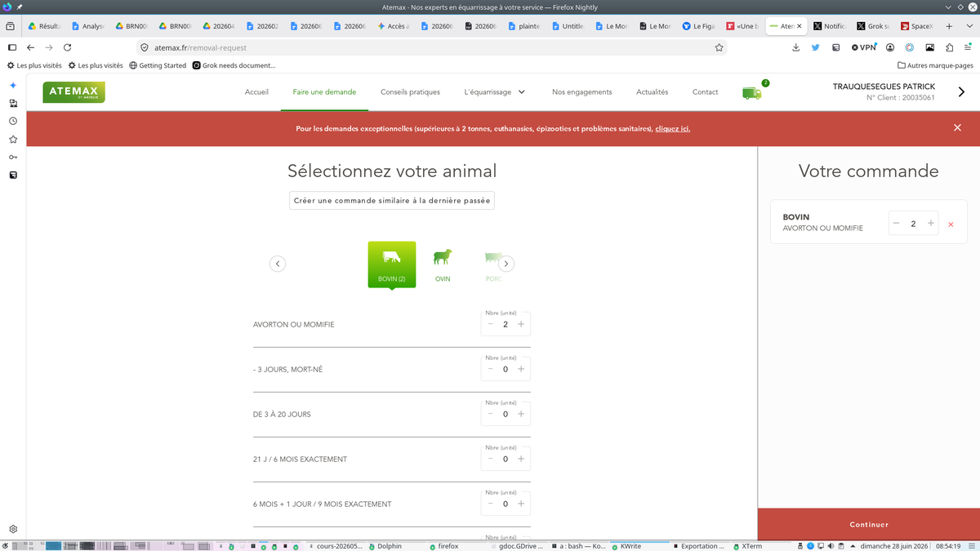This screenshot has width=980, height=551.
Task: Reload the page in Firefox
Action: point(68,47)
